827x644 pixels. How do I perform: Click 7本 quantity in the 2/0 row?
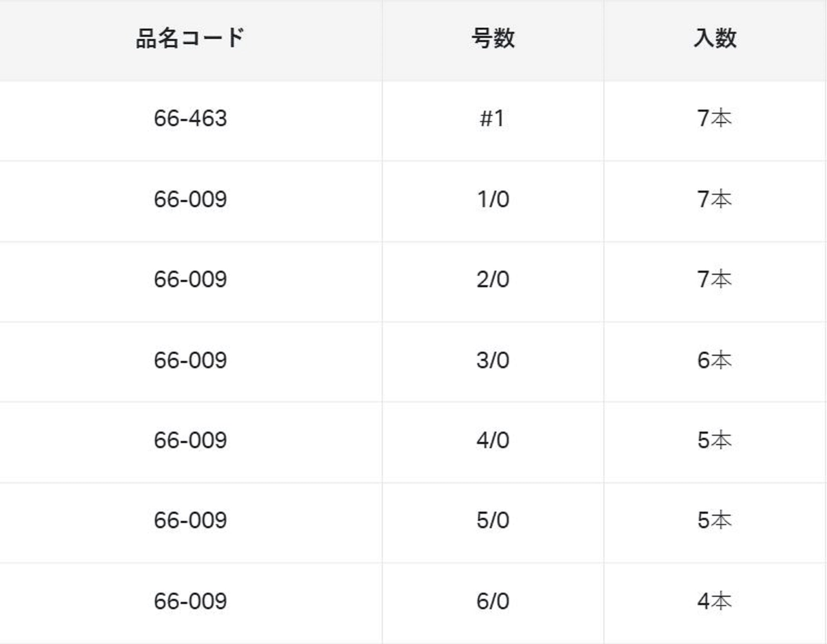pyautogui.click(x=714, y=279)
